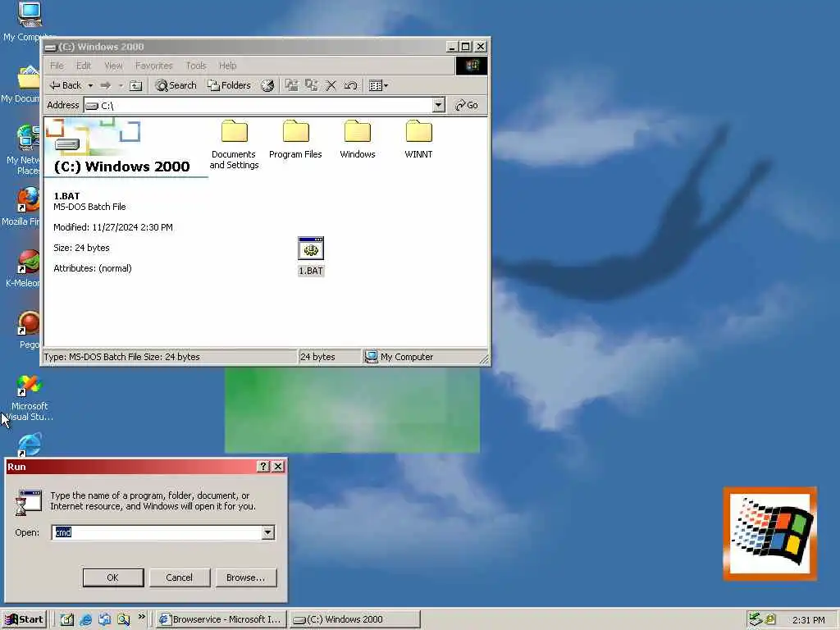
Task: Maximize the (C:) Windows 2000 window
Action: (x=466, y=47)
